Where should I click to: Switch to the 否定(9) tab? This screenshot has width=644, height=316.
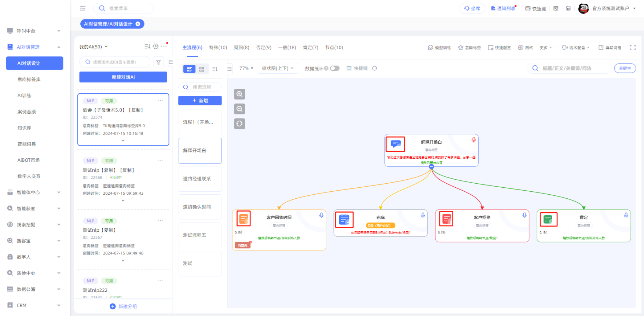pos(263,48)
